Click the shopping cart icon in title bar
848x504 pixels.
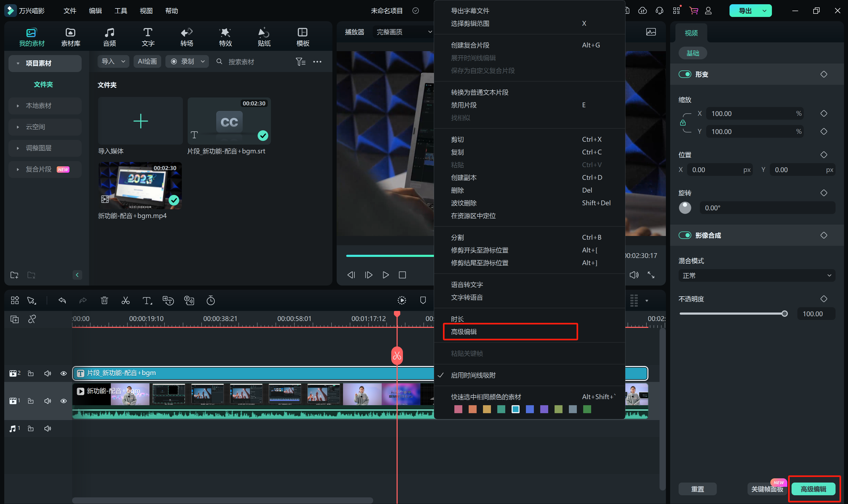point(693,11)
